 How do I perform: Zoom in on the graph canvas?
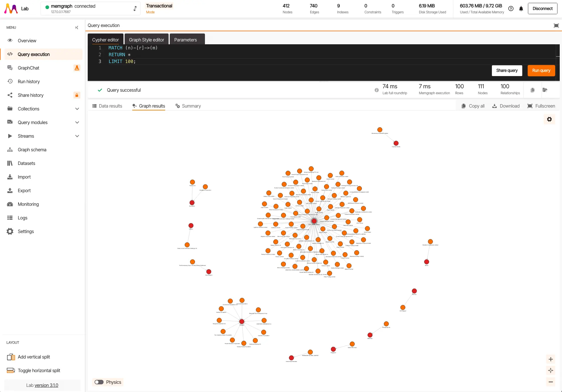(550, 359)
